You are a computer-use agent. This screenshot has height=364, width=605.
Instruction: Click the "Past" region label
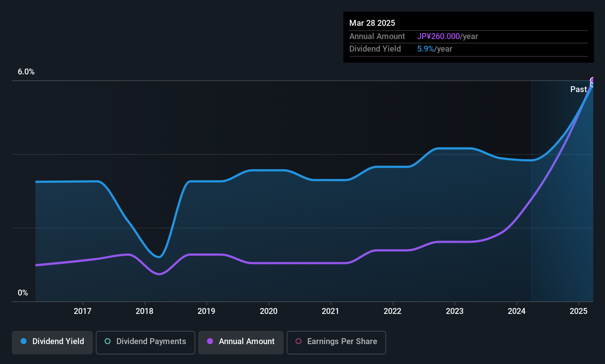click(x=578, y=89)
